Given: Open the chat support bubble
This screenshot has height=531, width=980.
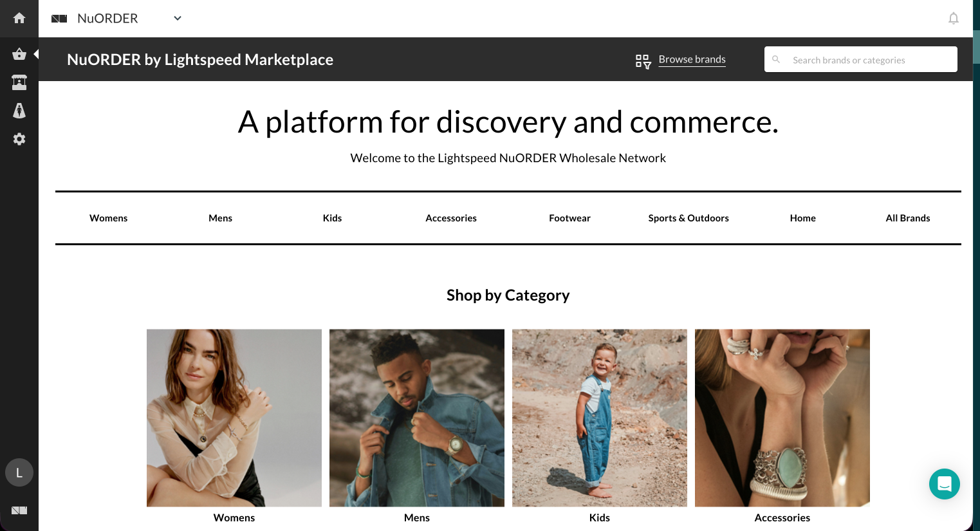Looking at the screenshot, I should point(945,483).
